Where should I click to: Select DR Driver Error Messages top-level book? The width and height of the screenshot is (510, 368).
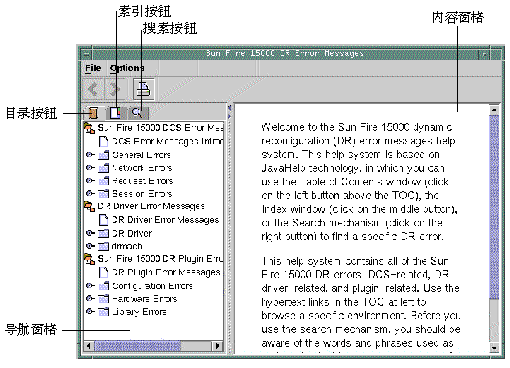coord(151,206)
